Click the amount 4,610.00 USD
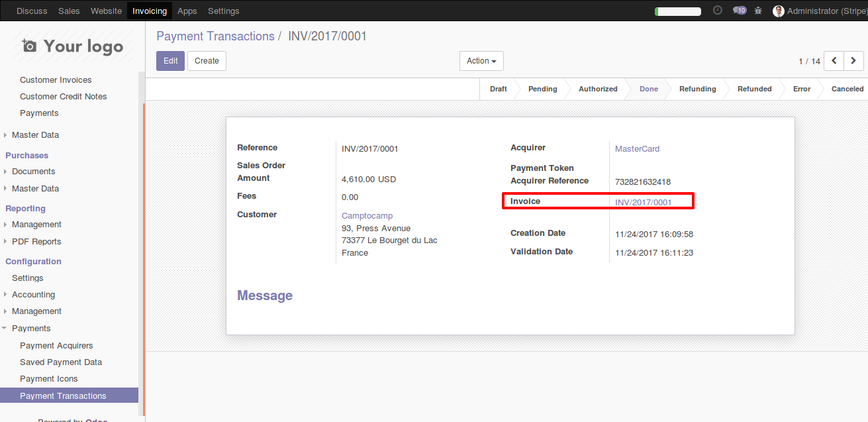 tap(369, 180)
